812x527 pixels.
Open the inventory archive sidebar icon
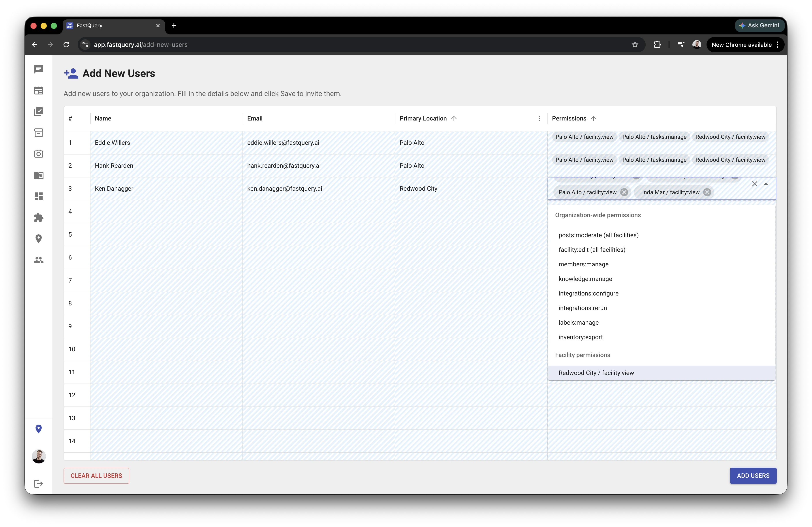[x=39, y=133]
